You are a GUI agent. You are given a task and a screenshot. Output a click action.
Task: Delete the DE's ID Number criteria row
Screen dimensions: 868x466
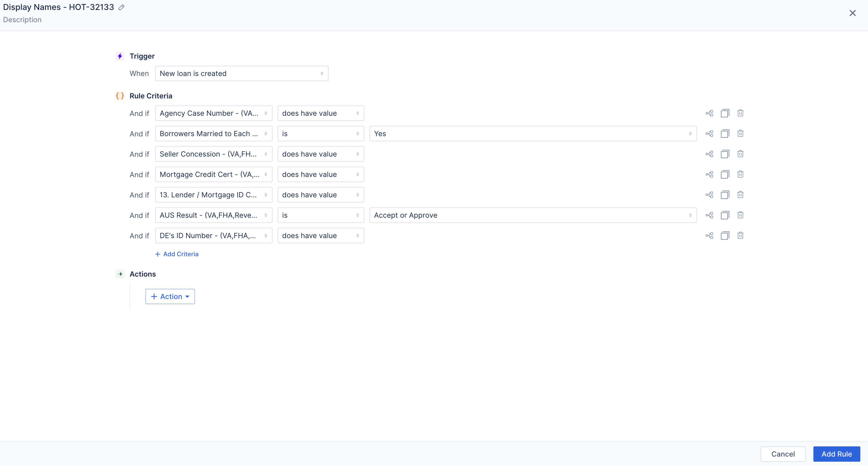(x=740, y=236)
